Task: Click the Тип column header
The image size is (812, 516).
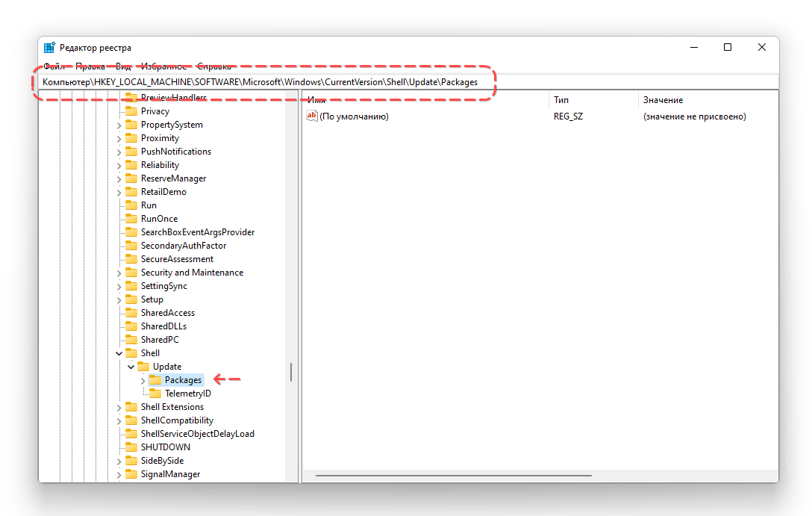Action: point(593,100)
